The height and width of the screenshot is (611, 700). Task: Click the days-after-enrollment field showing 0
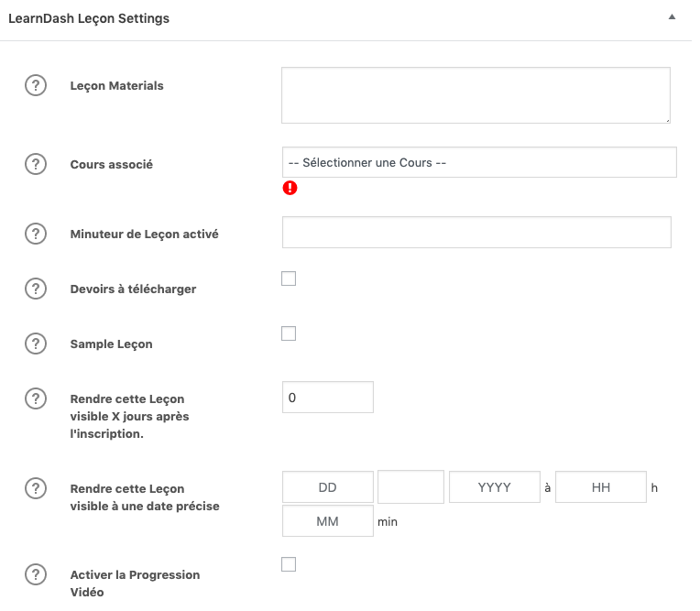click(x=328, y=398)
